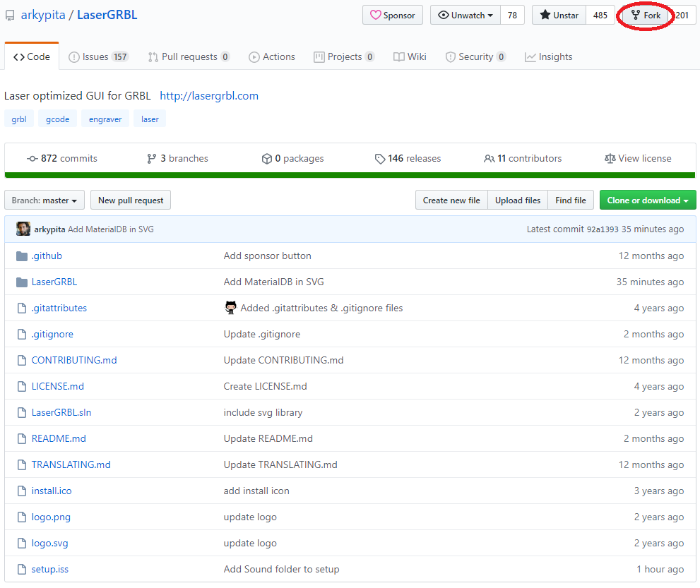Screen dimensions: 700x588
Task: Click the .gitattributes file icon
Action: coord(22,308)
